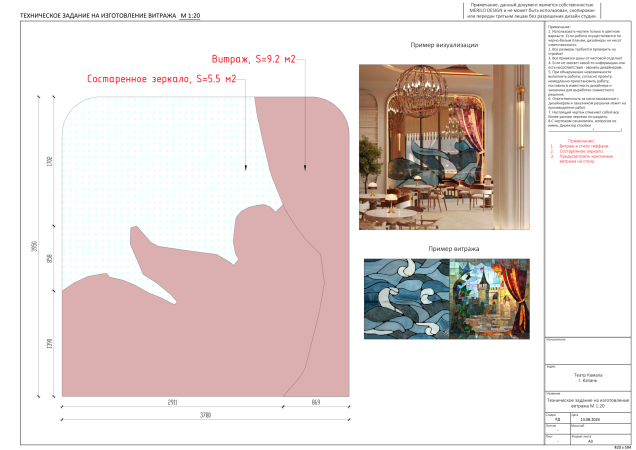Click the drawing name cell in title block
636x450 pixels.
587,401
